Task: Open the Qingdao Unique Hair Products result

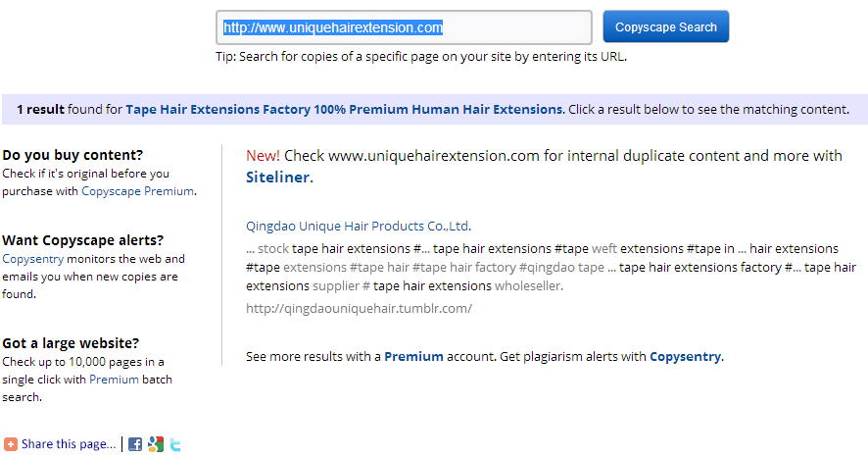Action: coord(359,227)
